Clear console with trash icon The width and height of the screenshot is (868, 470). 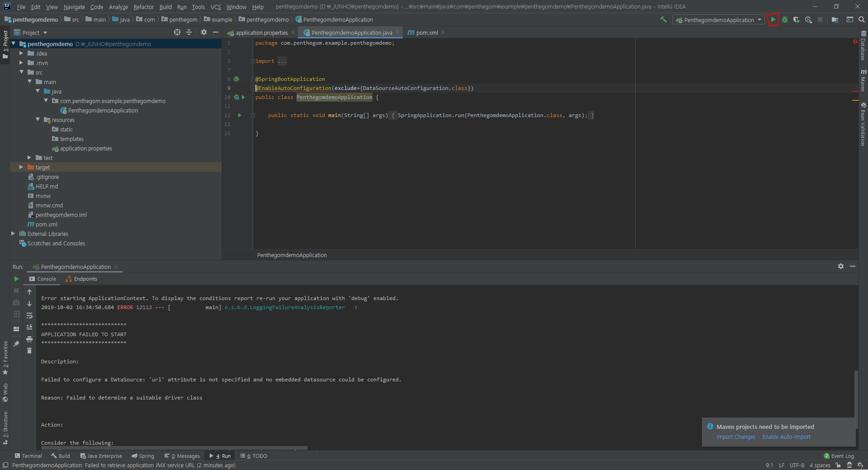pyautogui.click(x=29, y=351)
